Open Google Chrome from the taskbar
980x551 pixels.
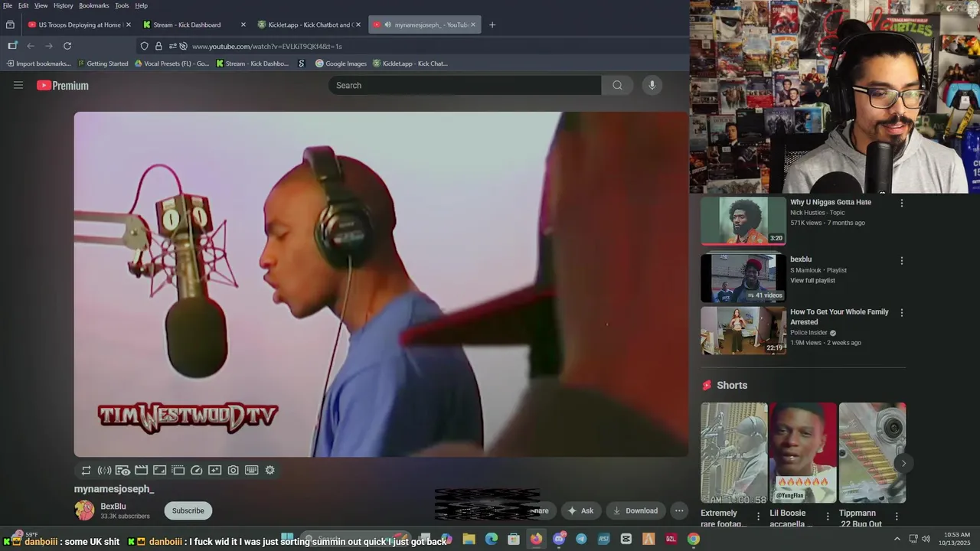pos(693,539)
